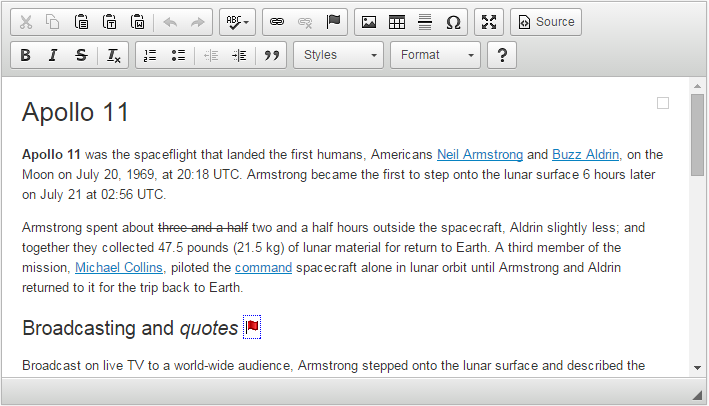Click the Unlink icon
Viewport: 709px width, 406px height.
point(305,22)
